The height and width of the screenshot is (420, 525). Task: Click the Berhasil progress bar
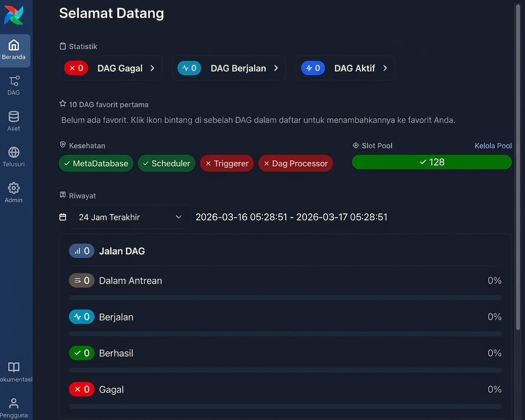285,370
